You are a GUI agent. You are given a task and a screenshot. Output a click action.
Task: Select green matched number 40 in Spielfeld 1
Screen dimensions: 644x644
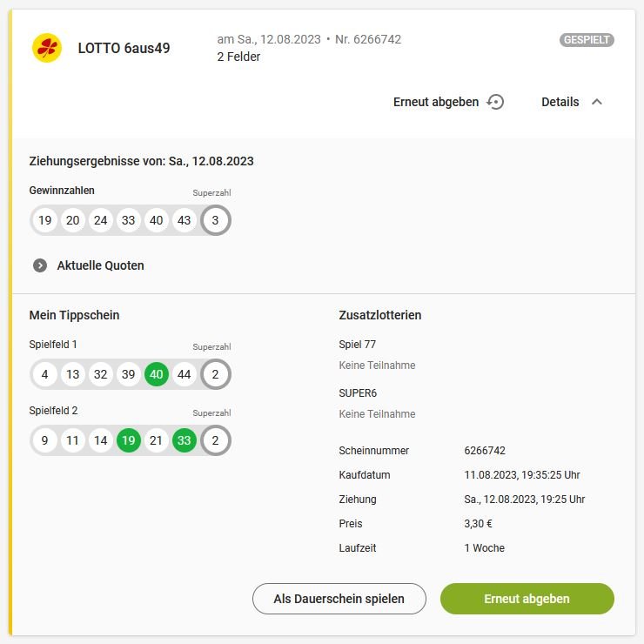pos(156,374)
